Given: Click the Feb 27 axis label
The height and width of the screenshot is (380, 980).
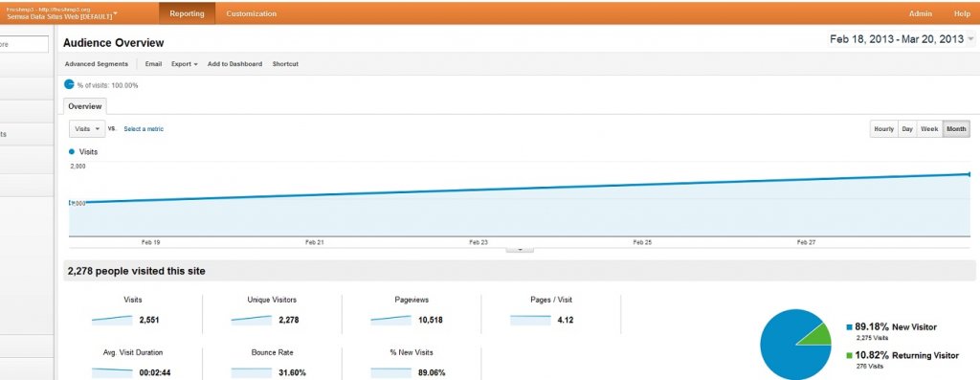Looking at the screenshot, I should click(x=806, y=242).
